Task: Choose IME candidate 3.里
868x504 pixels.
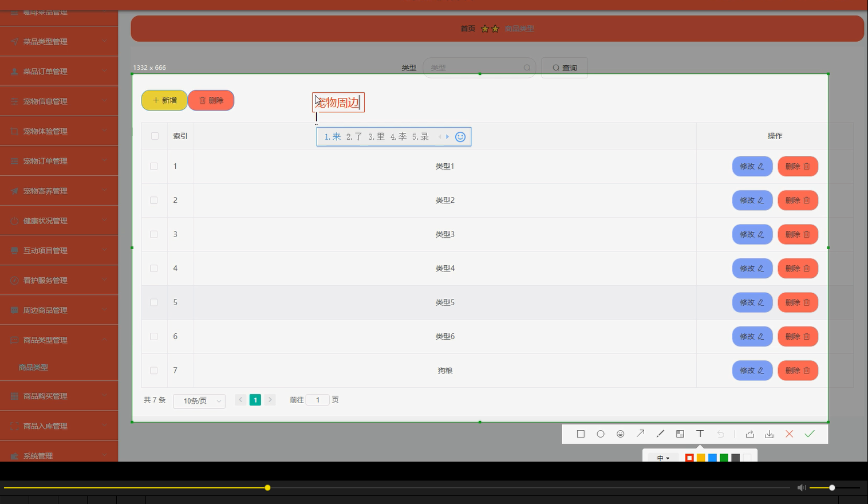Action: point(376,137)
